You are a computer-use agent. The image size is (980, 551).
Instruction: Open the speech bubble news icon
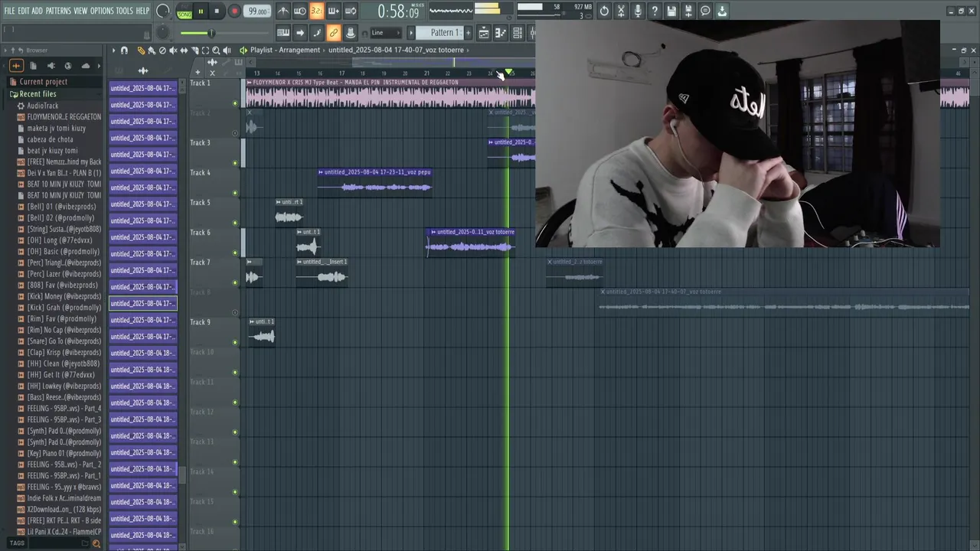click(705, 11)
